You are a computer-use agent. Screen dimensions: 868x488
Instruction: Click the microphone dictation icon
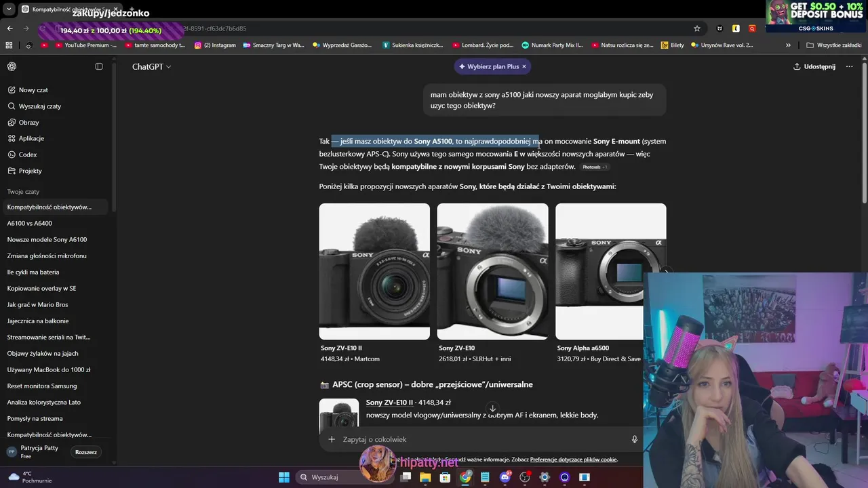click(635, 439)
